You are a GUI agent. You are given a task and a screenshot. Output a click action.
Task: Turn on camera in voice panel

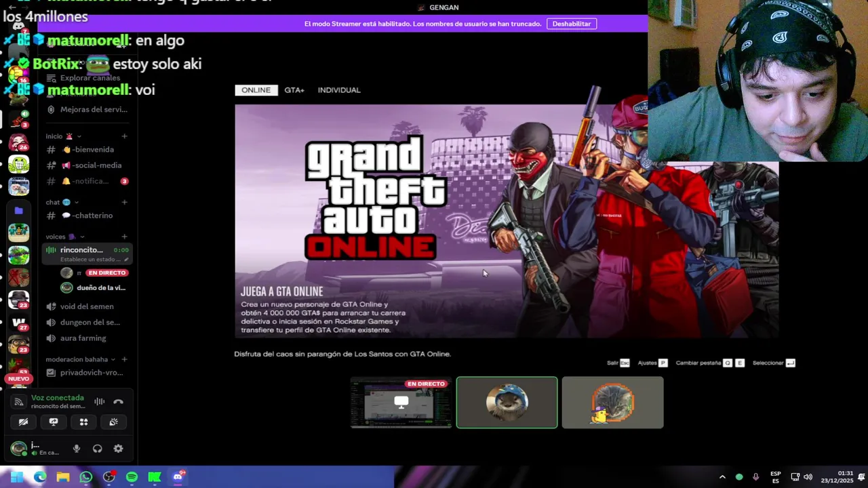(x=23, y=422)
